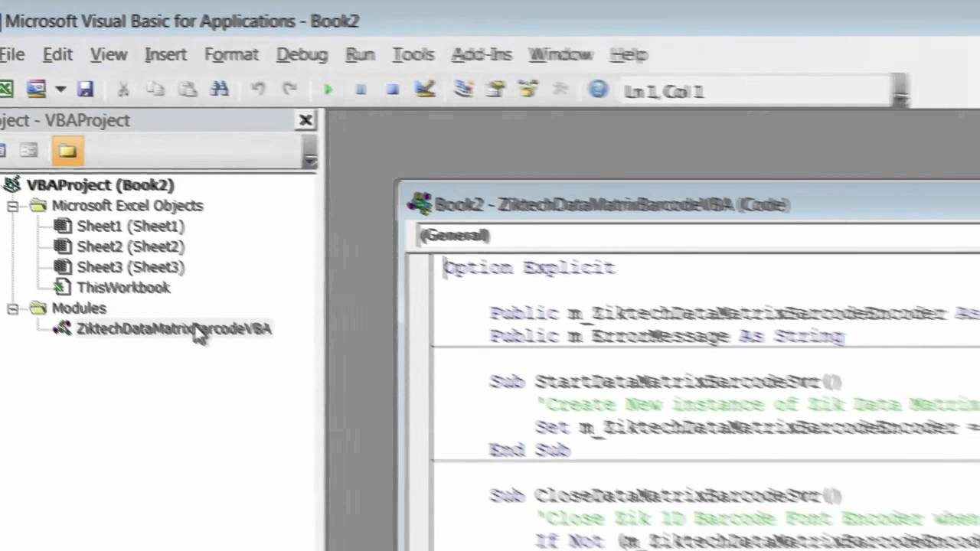Open Visual Basic Help icon
Viewport: 980px width, 551px height.
click(x=598, y=90)
